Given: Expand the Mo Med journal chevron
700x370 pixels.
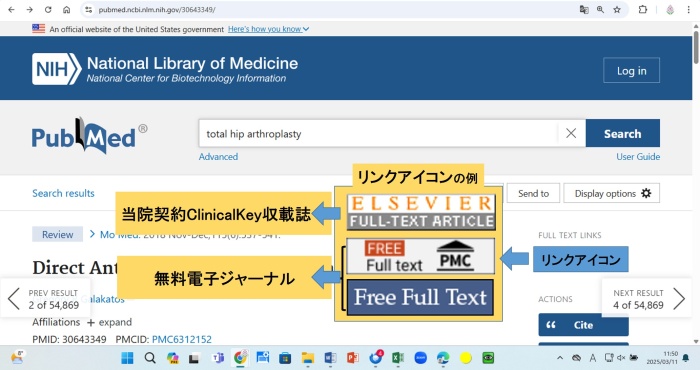Looking at the screenshot, I should pos(92,234).
